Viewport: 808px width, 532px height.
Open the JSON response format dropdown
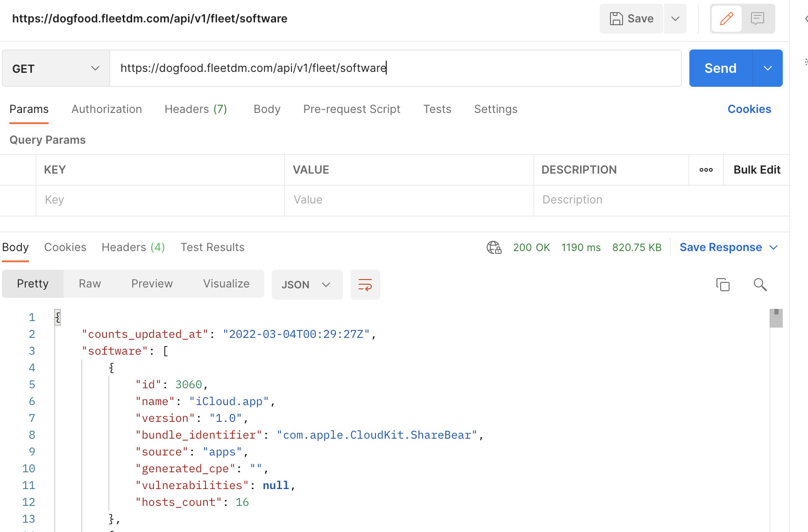pyautogui.click(x=306, y=284)
